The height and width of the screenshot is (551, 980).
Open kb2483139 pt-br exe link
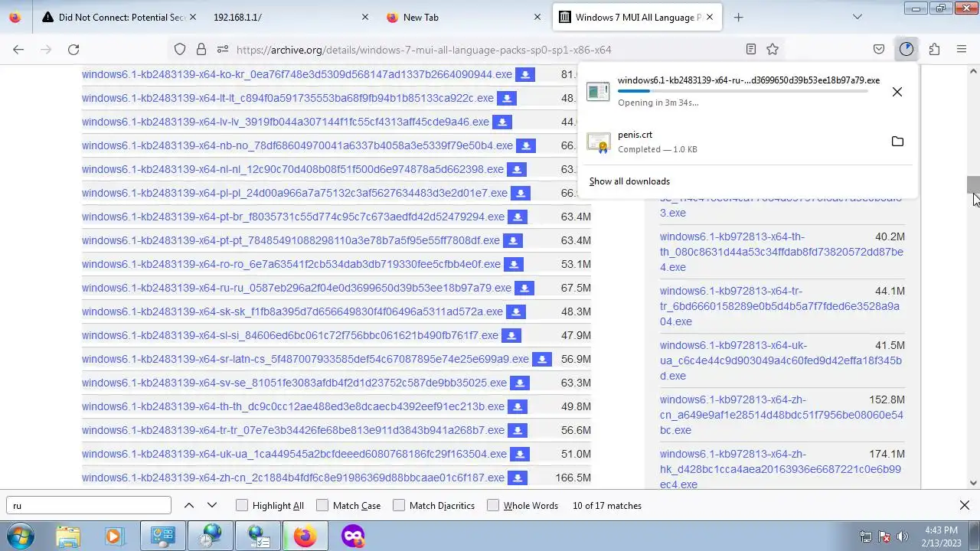pos(293,217)
